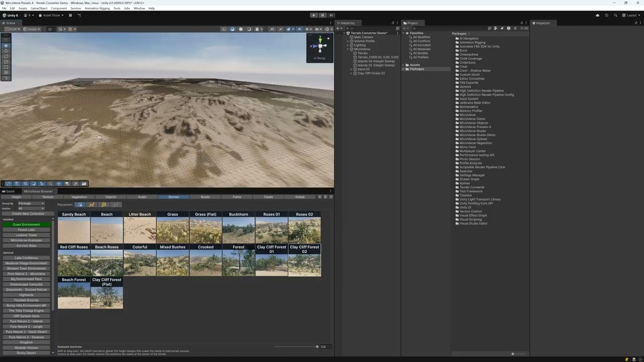Pick the Beach Forest biome thumbnail
Screen dimensions: 644x362
pos(74,293)
